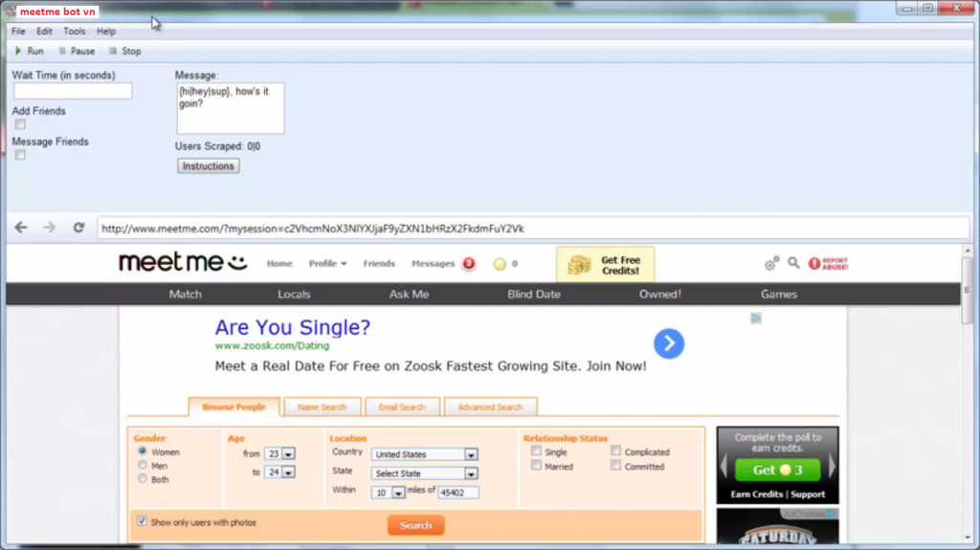Viewport: 980px width, 550px height.
Task: Select the Both gender radio button
Action: [x=143, y=479]
